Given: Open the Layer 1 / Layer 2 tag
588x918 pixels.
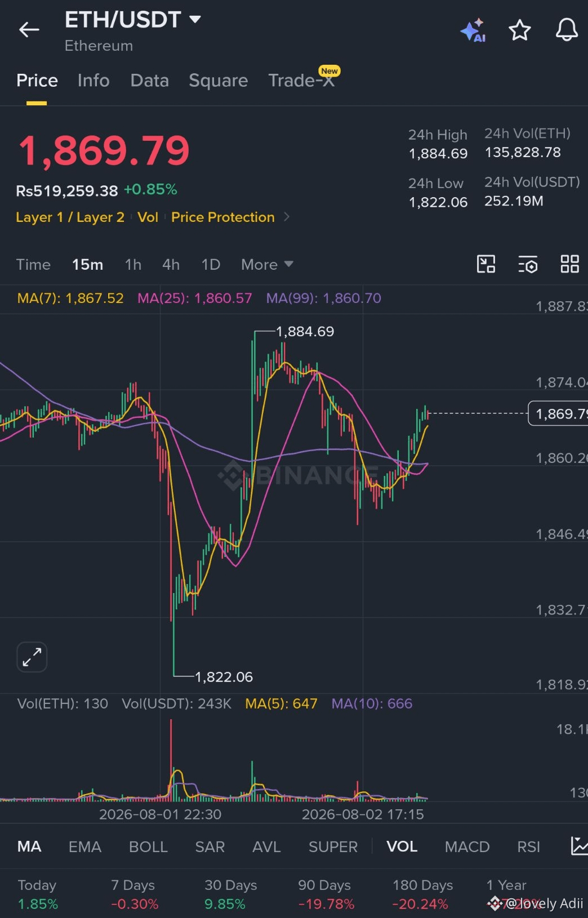Looking at the screenshot, I should pyautogui.click(x=70, y=217).
